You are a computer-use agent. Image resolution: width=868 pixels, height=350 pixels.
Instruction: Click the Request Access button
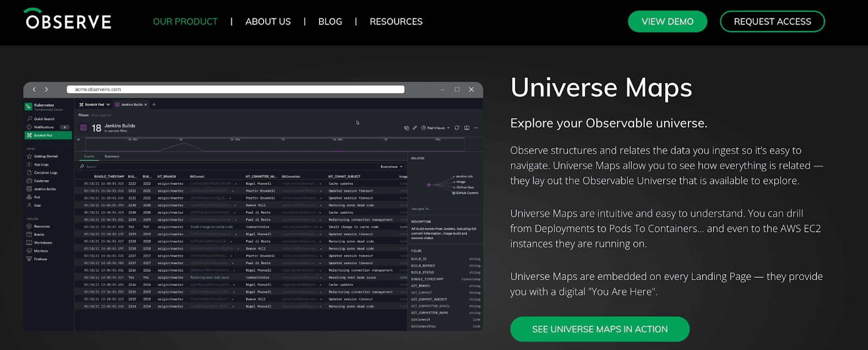772,22
